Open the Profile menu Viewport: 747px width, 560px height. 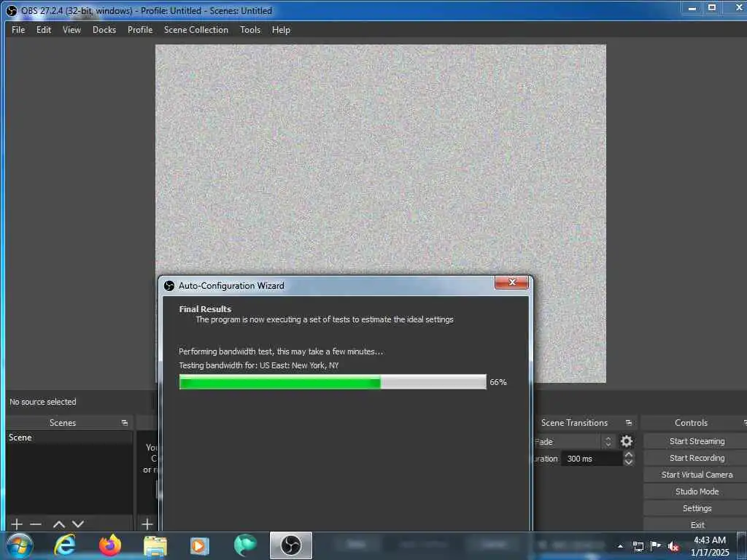140,29
